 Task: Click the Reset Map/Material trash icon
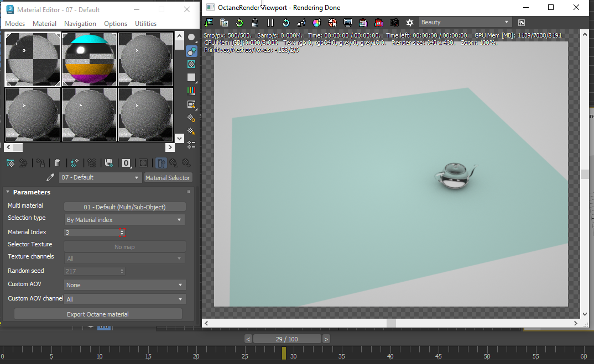pos(57,163)
